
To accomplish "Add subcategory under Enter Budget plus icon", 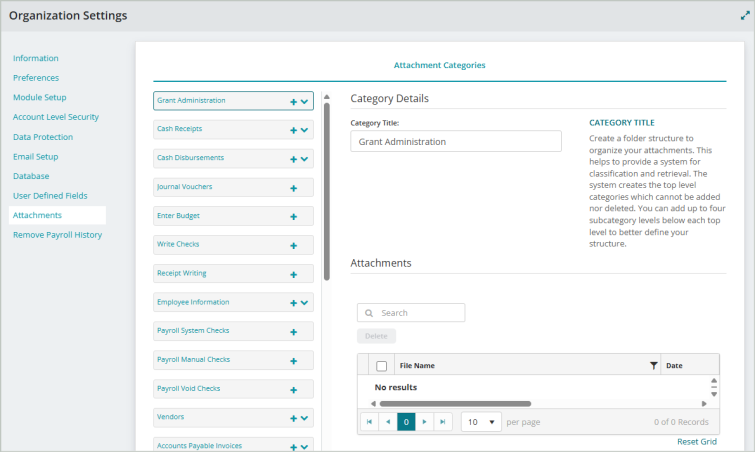I will (293, 217).
